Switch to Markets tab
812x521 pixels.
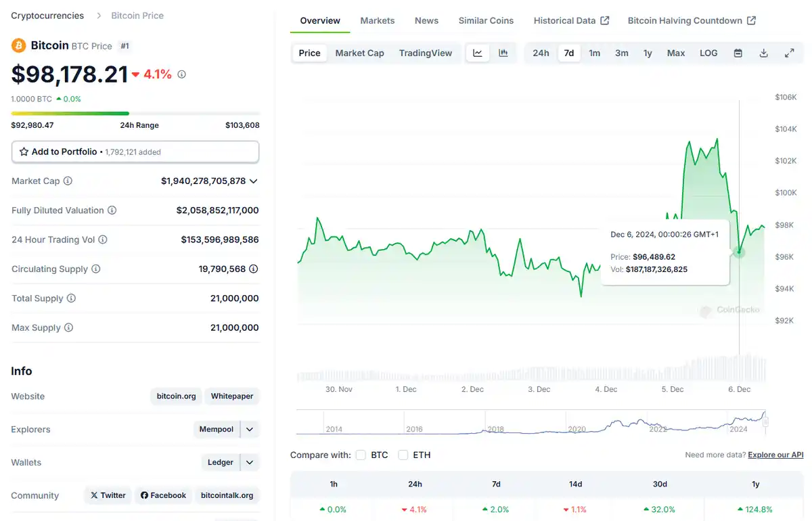[x=378, y=20]
